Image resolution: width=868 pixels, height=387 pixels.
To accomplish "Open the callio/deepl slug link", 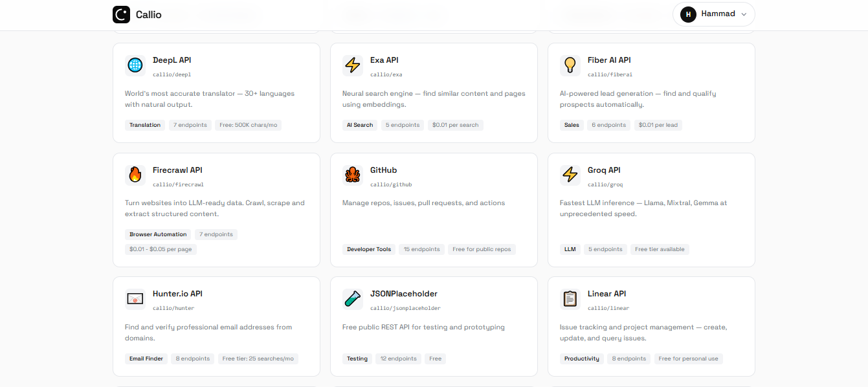I will pos(171,74).
